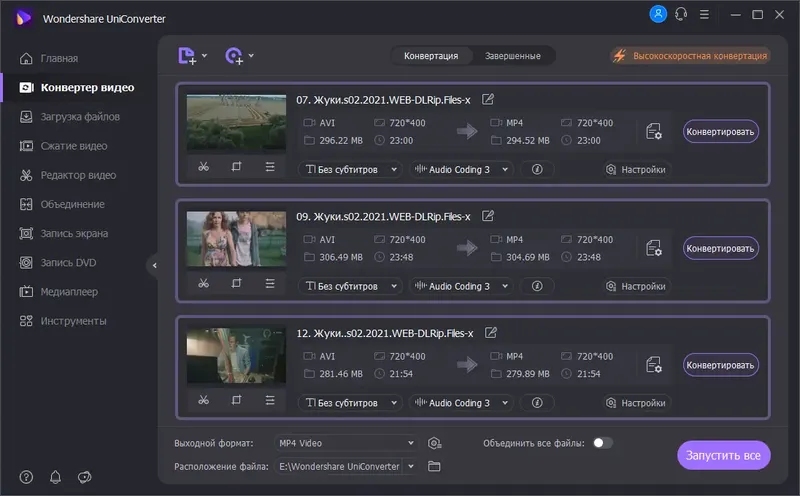Screen dimensions: 800x496
Task: Click Конвертировать for 12. Жуки
Action: coord(720,365)
